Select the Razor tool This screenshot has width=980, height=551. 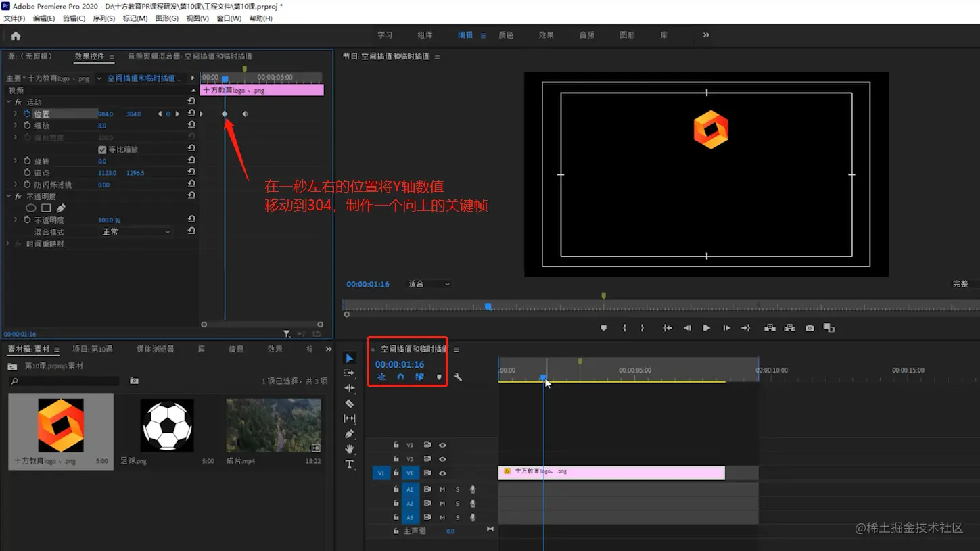click(x=349, y=404)
